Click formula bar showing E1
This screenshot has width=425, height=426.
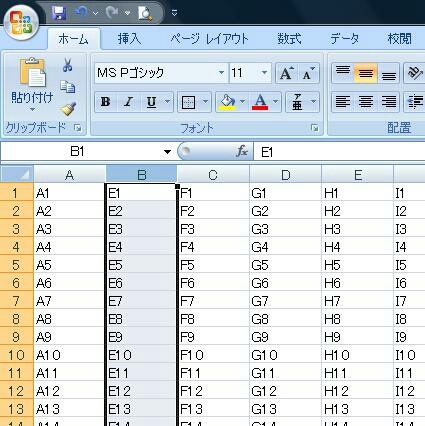[x=339, y=152]
